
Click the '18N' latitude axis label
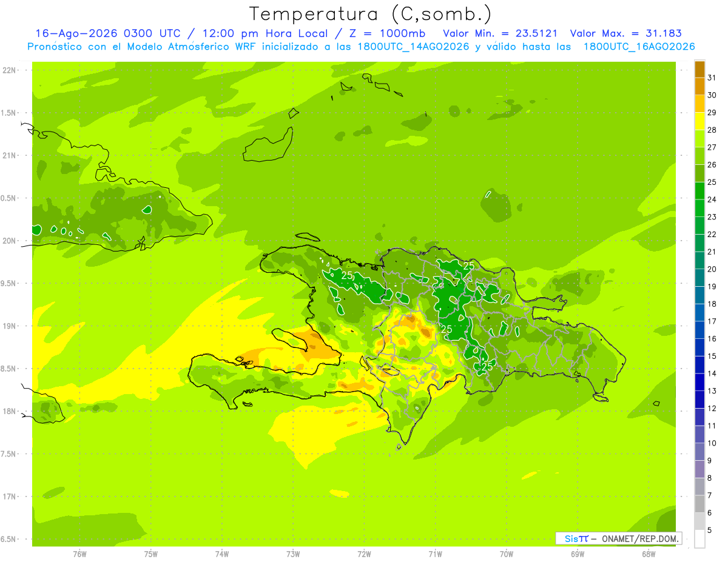(x=10, y=412)
